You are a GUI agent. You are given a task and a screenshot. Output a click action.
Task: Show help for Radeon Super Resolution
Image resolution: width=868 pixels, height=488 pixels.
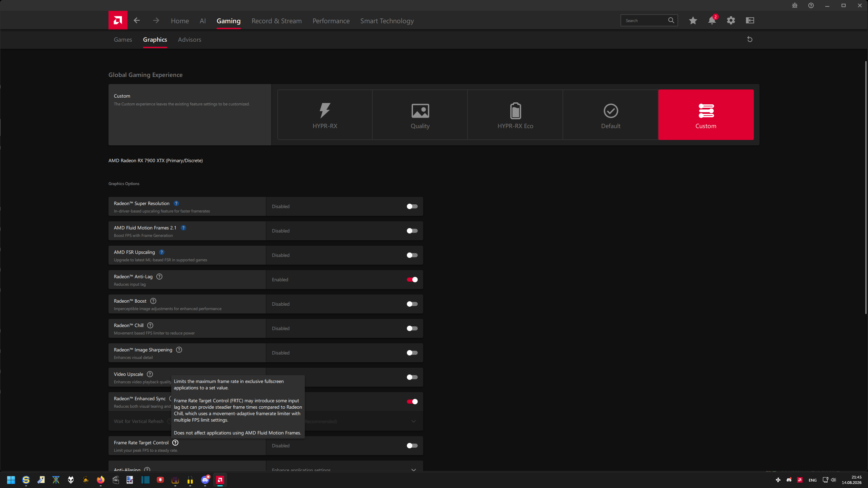click(x=176, y=203)
